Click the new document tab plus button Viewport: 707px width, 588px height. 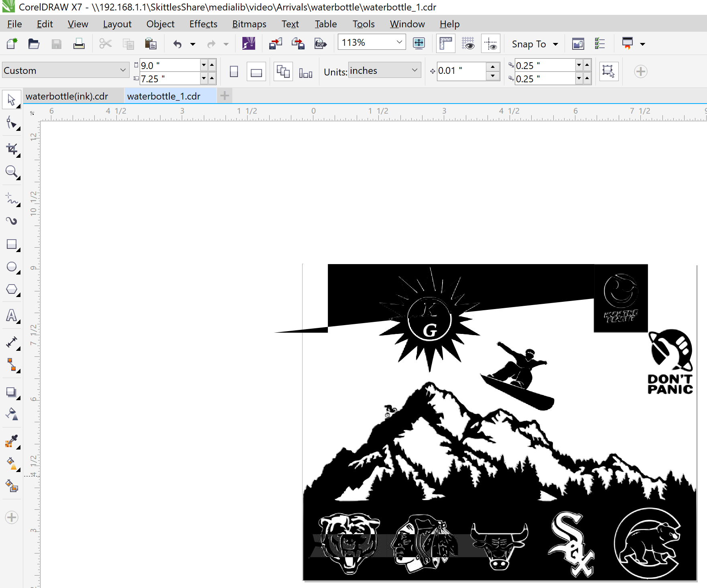coord(225,96)
